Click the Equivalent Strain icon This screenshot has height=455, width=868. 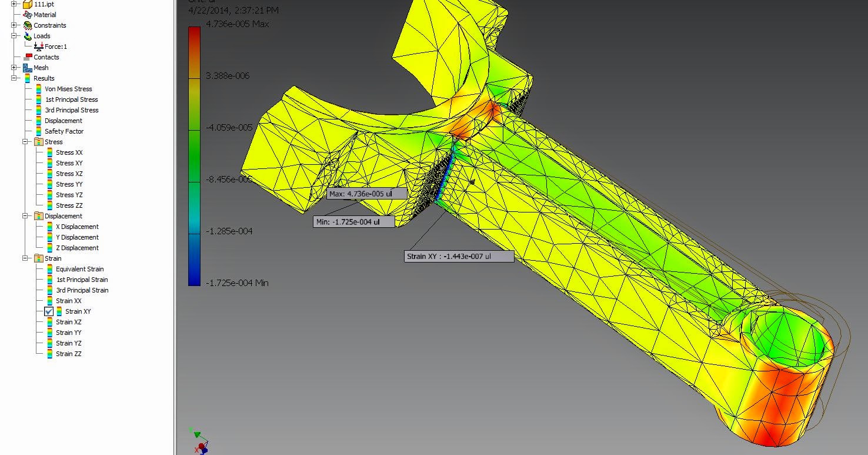[50, 269]
